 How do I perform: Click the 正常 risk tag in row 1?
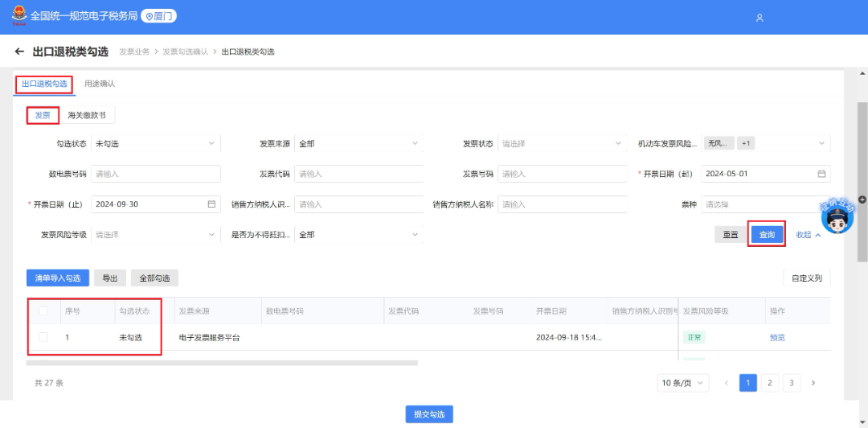click(x=694, y=337)
